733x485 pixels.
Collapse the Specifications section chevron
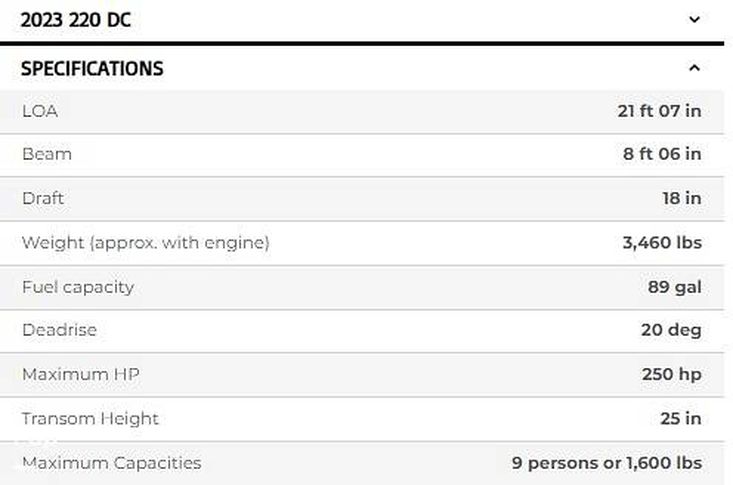pyautogui.click(x=694, y=69)
